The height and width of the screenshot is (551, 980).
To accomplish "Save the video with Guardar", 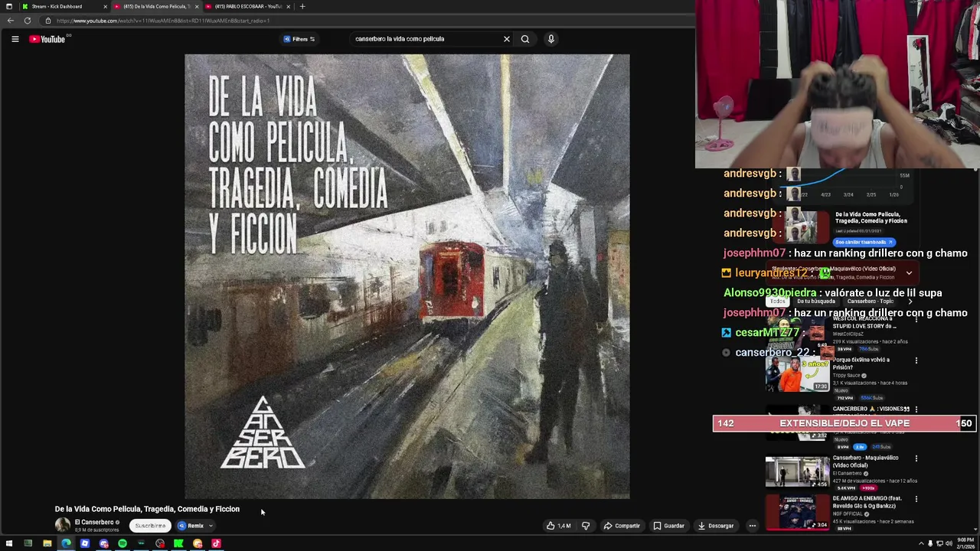I will (668, 526).
